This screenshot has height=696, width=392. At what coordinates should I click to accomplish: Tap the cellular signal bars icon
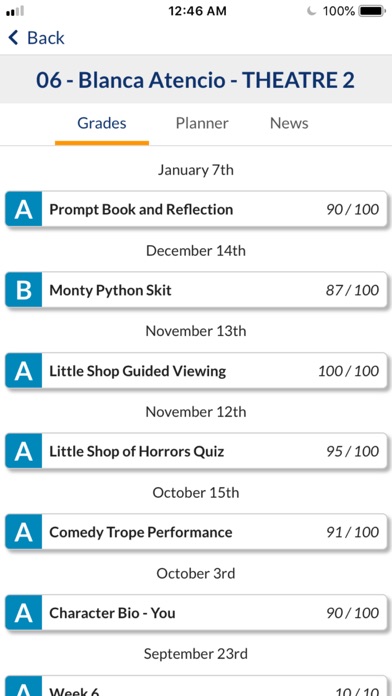pos(15,11)
